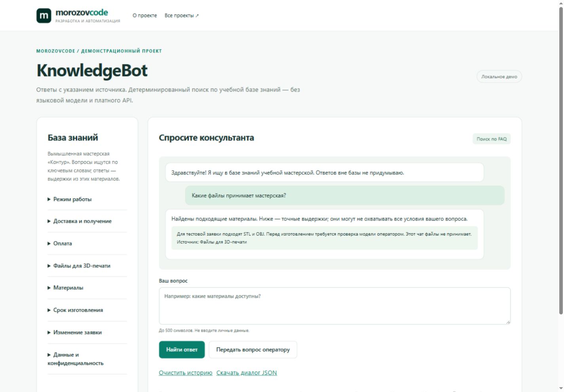Click the "Найдены подходящие материалы" reply text
Image resolution: width=564 pixels, height=392 pixels.
point(319,219)
